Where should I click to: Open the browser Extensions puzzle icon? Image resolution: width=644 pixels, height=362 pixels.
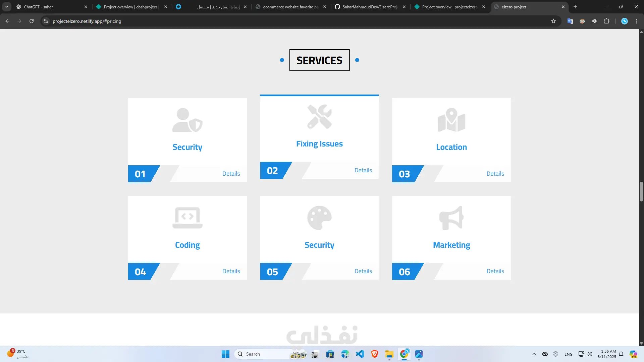[606, 21]
